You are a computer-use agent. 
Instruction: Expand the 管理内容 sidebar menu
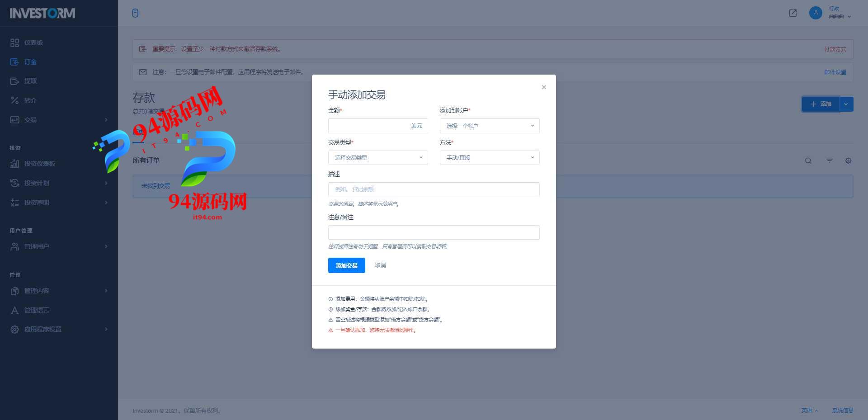[59, 291]
